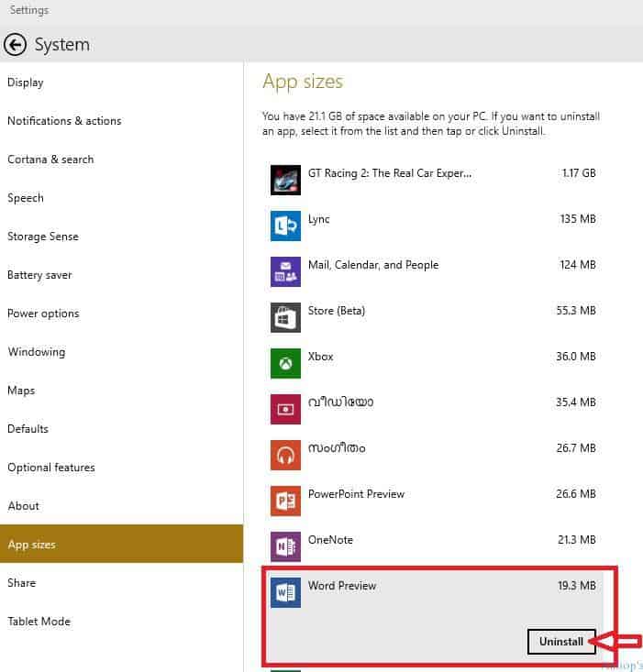Select Optional features in the sidebar
Viewport: 643px width, 672px height.
click(121, 468)
